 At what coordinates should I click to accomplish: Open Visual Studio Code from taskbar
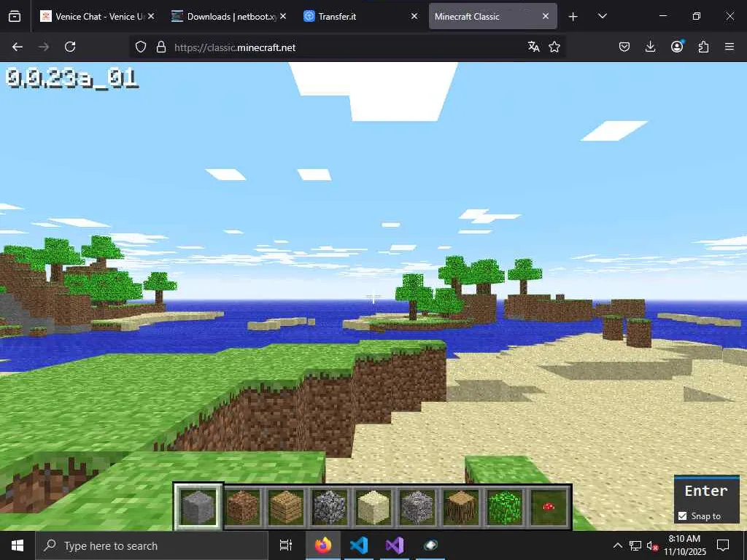pos(359,545)
